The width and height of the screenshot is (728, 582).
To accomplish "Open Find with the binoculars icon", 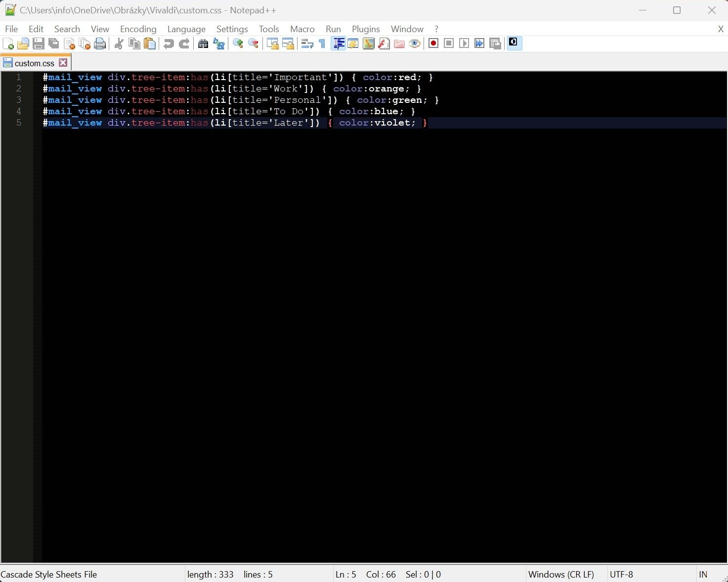I will (203, 44).
